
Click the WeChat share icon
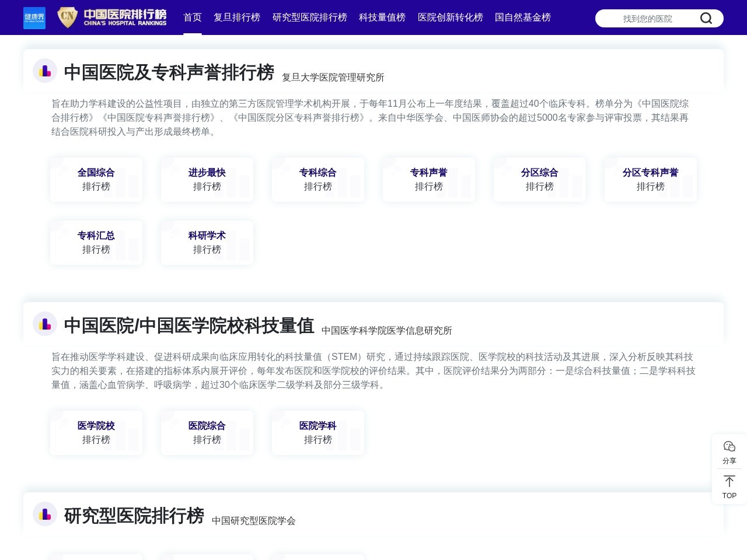tap(729, 447)
